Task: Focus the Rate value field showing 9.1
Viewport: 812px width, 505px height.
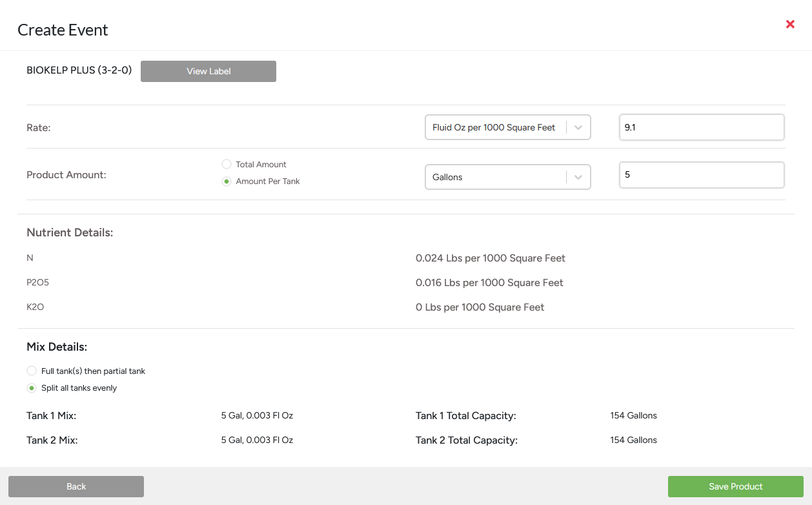Action: point(701,128)
